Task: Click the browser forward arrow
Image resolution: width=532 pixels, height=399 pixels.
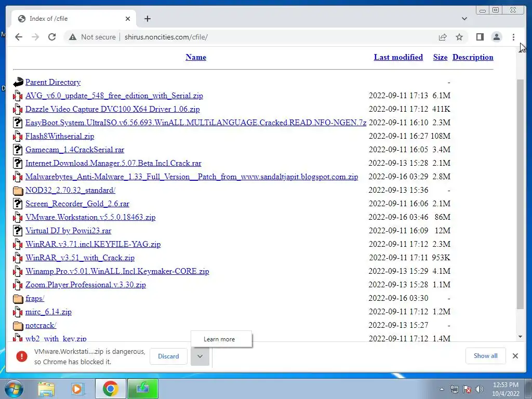Action: (x=35, y=37)
